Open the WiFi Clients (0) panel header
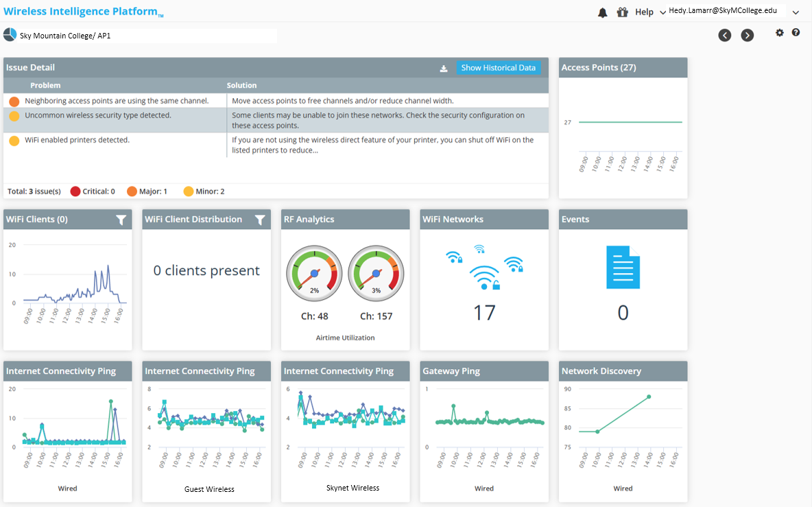The image size is (812, 507). 68,219
